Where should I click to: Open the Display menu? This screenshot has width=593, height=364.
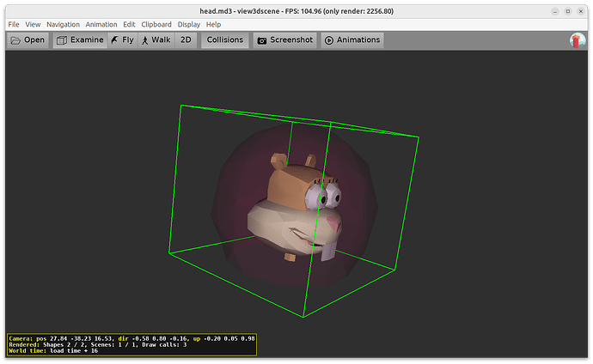click(x=189, y=25)
